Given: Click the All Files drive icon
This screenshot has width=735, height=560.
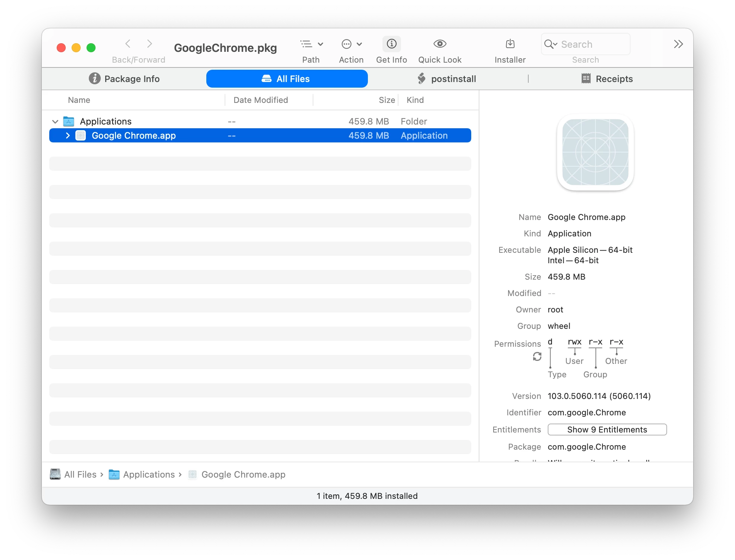Looking at the screenshot, I should pyautogui.click(x=266, y=78).
